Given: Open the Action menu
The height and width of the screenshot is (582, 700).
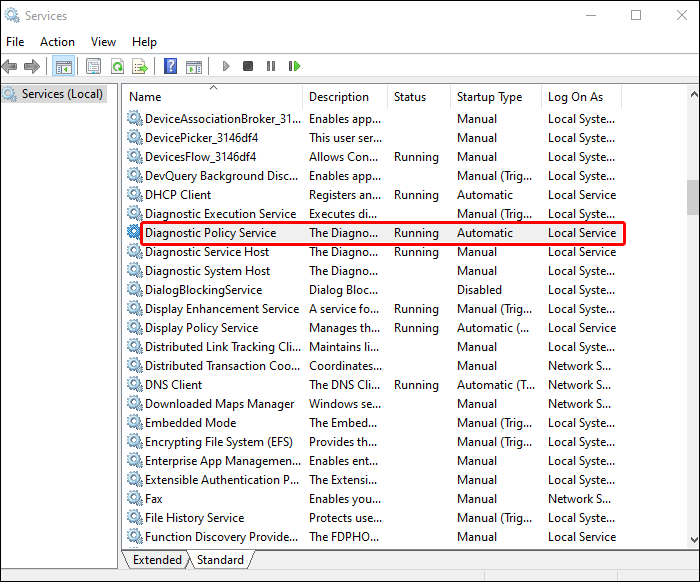Looking at the screenshot, I should tap(57, 42).
